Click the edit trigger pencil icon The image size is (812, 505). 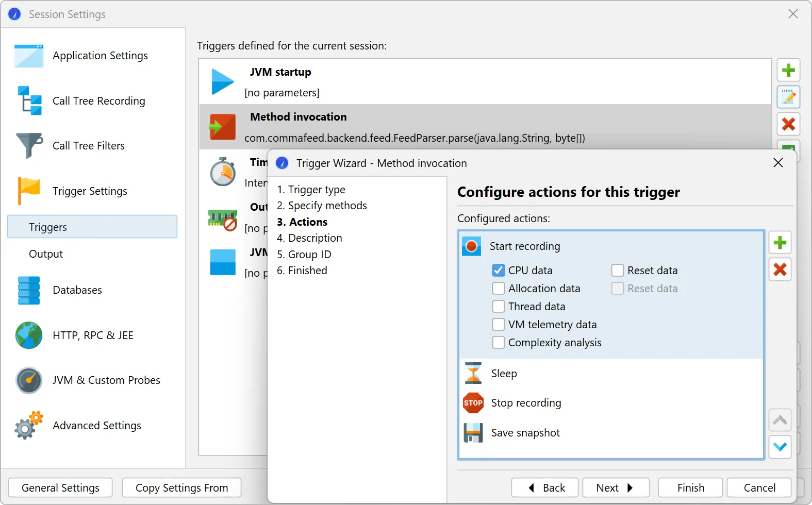pos(788,97)
